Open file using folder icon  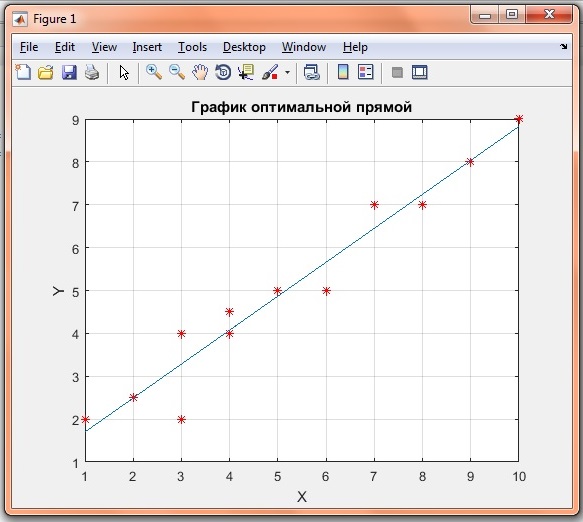point(46,72)
